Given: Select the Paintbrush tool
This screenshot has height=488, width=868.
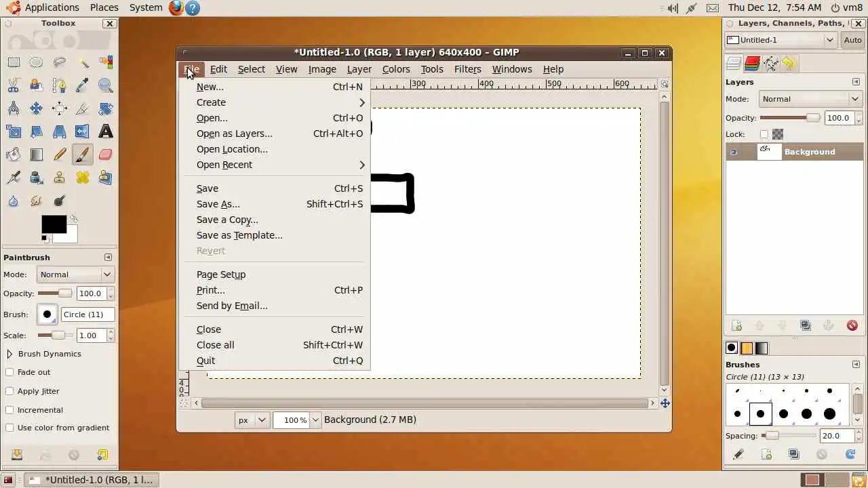Looking at the screenshot, I should click(x=83, y=155).
